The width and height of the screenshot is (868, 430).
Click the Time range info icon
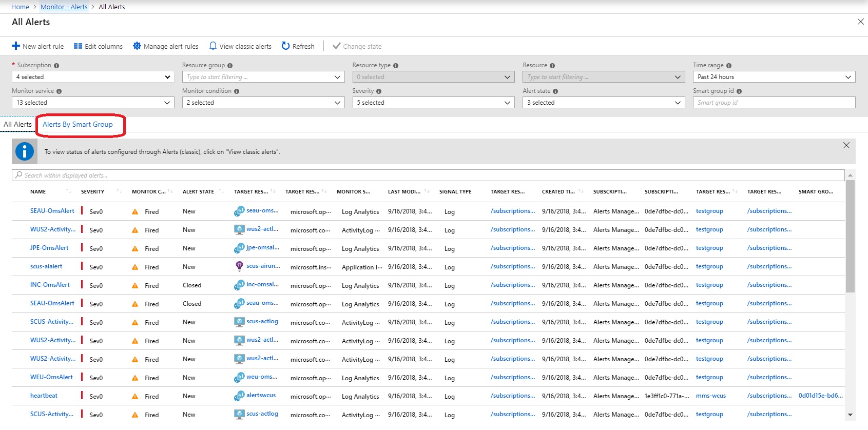729,66
